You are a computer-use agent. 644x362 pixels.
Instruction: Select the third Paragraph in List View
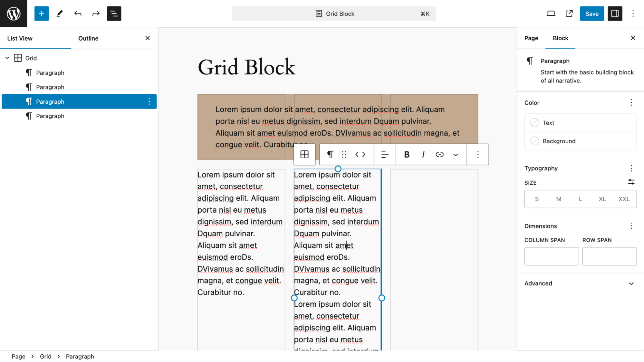(x=50, y=102)
